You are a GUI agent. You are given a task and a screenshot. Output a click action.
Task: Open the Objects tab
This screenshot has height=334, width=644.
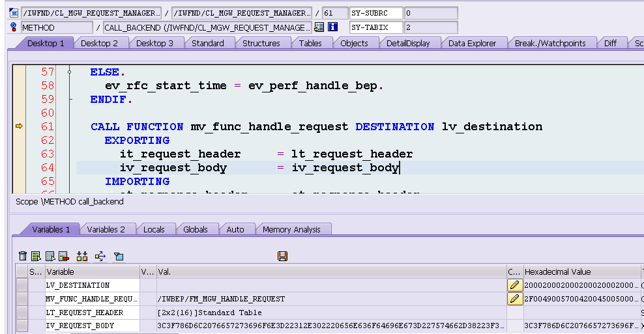354,43
